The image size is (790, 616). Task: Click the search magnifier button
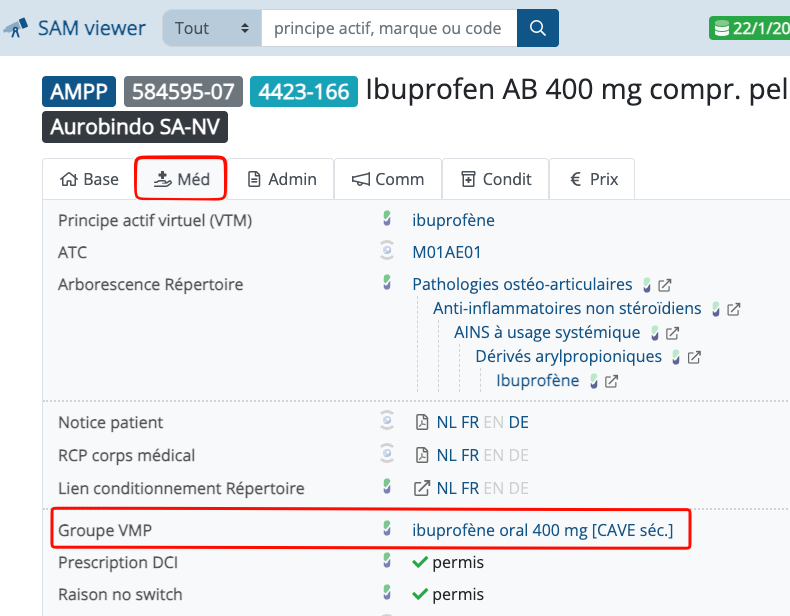pyautogui.click(x=538, y=28)
